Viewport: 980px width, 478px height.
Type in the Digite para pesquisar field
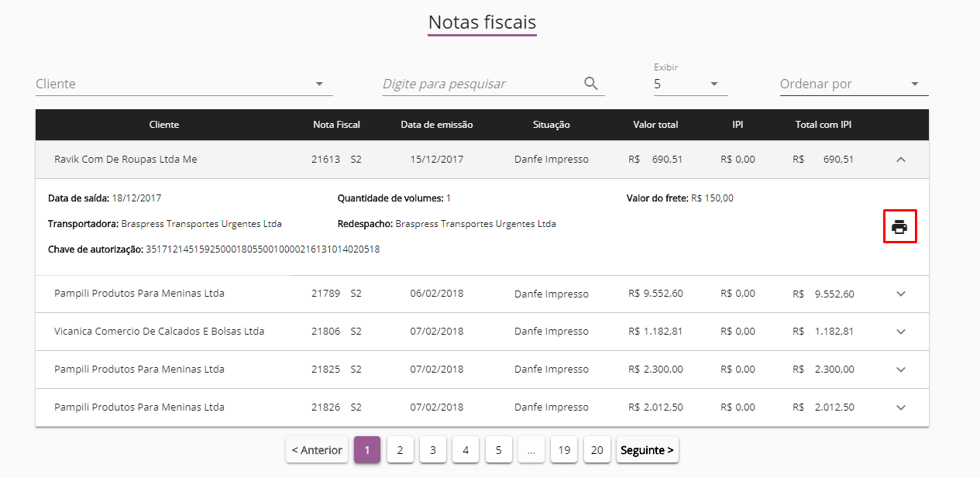(480, 84)
